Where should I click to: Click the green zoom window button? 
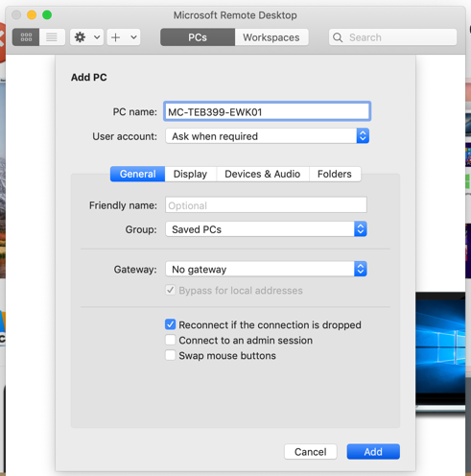[x=47, y=14]
